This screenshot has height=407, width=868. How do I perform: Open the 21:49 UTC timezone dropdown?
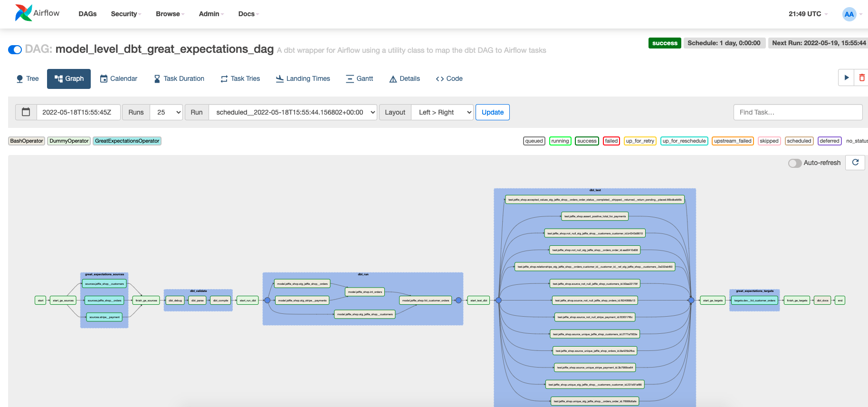(808, 14)
